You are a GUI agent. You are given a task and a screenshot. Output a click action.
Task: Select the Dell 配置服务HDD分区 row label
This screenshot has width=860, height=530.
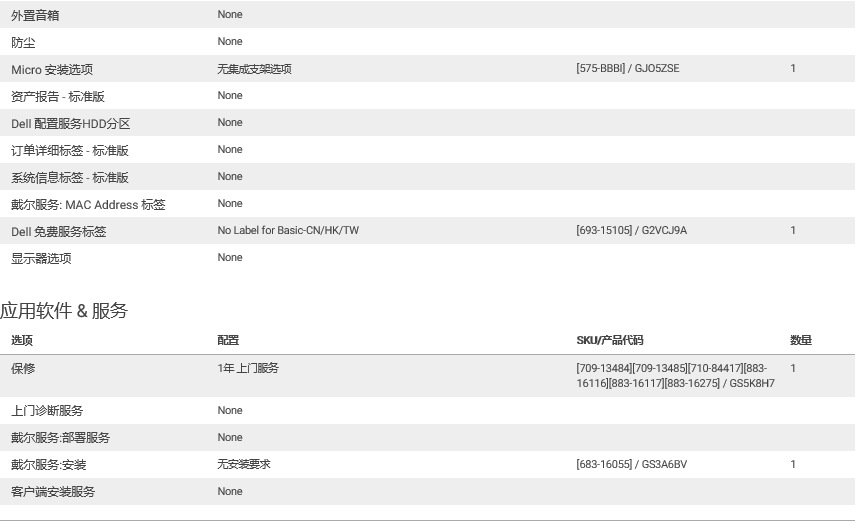tap(70, 124)
